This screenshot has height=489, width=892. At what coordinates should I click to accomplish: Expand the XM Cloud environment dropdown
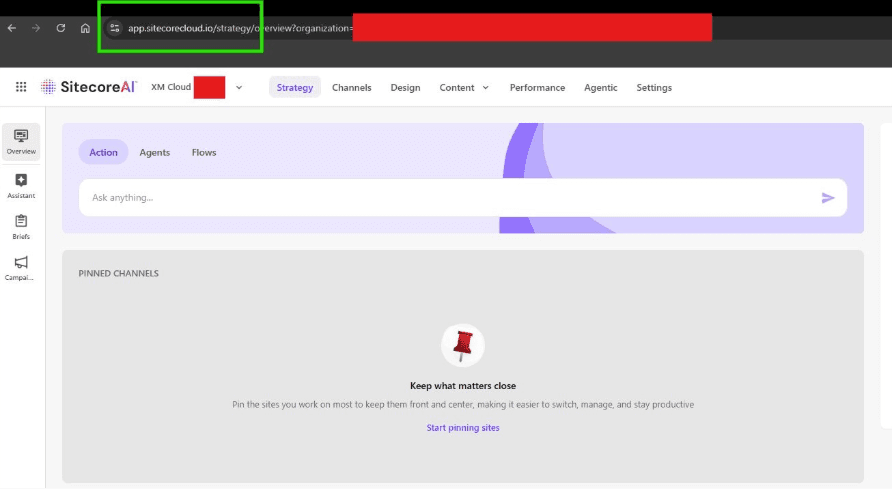(x=239, y=87)
